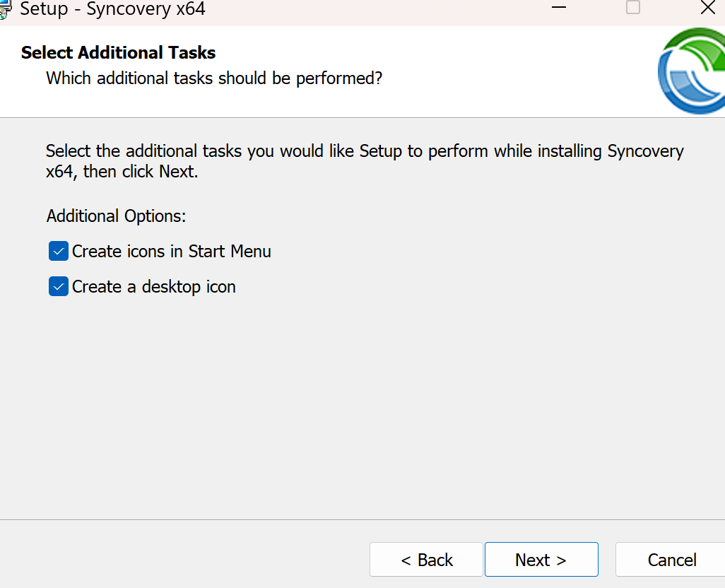The image size is (725, 588).
Task: Proceed by pressing the Next button
Action: [541, 560]
